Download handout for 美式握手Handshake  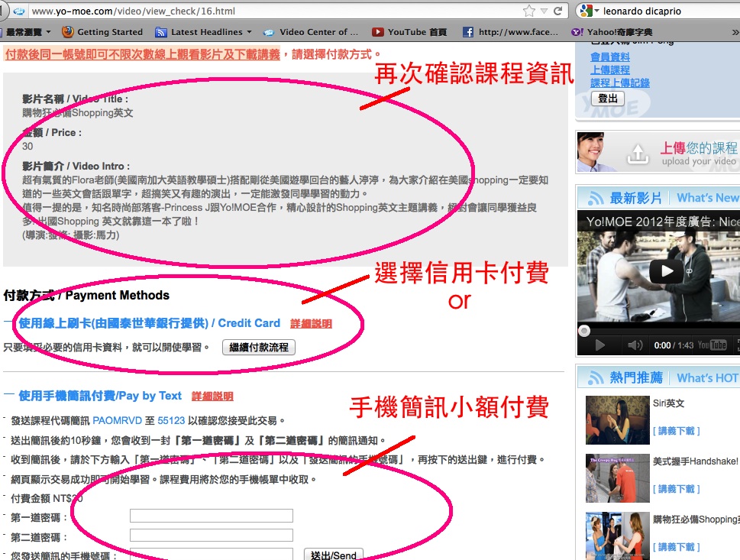coord(677,489)
